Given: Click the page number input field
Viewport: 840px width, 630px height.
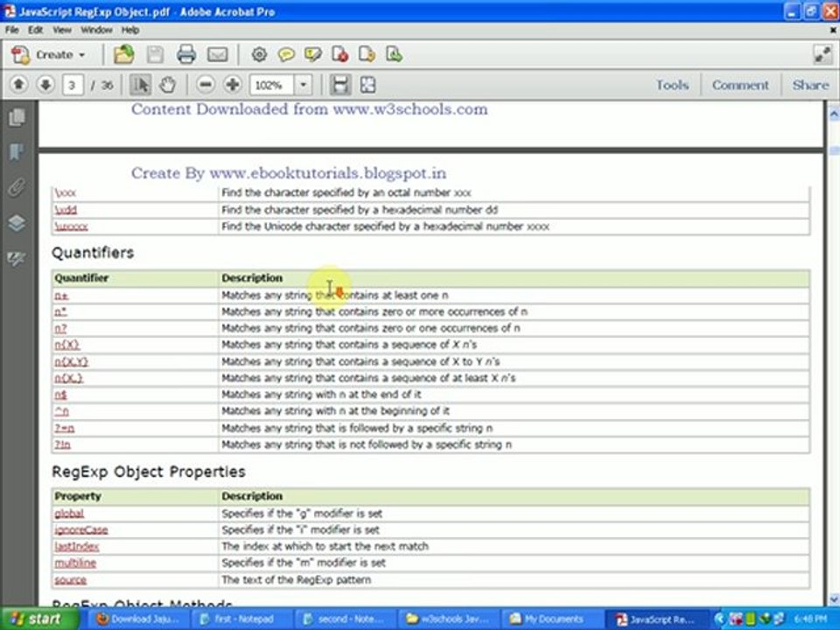Looking at the screenshot, I should (x=73, y=85).
